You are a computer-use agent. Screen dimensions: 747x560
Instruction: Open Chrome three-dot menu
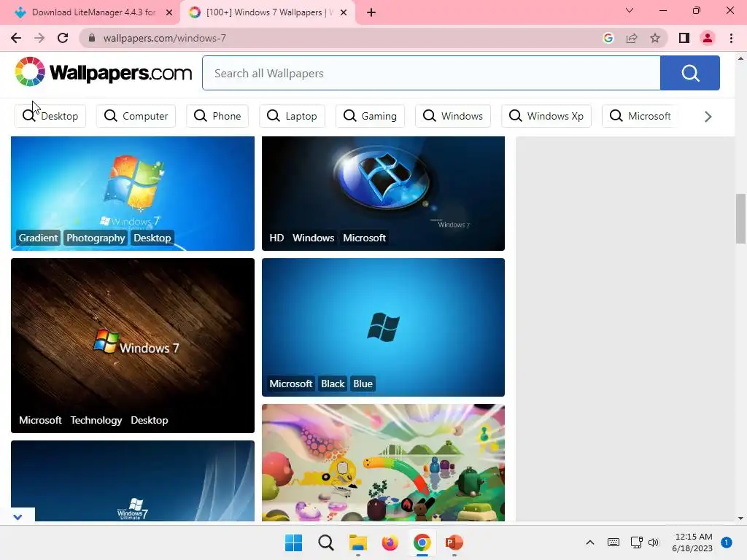(x=731, y=38)
